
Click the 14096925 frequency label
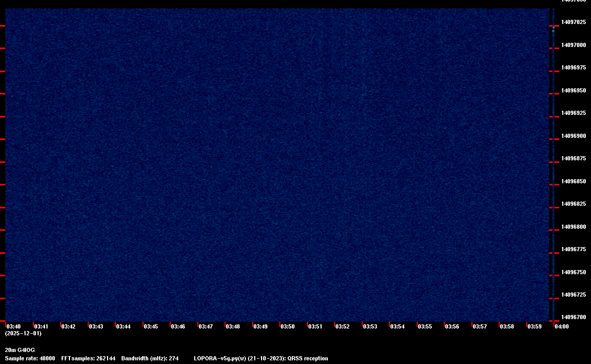[574, 113]
